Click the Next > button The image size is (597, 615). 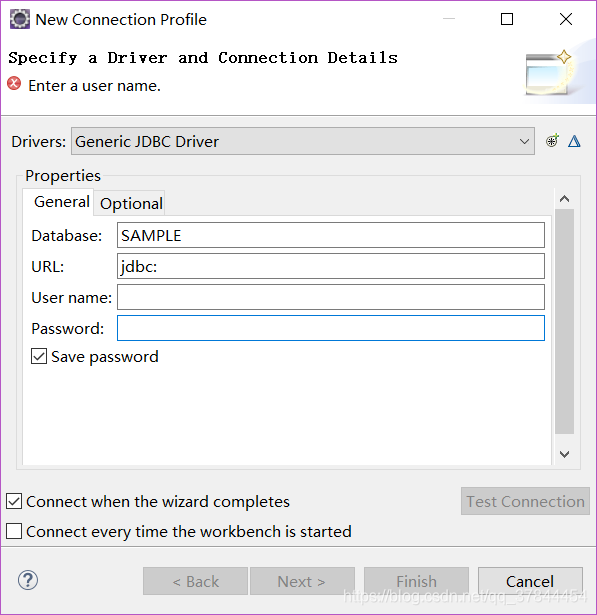tap(302, 581)
